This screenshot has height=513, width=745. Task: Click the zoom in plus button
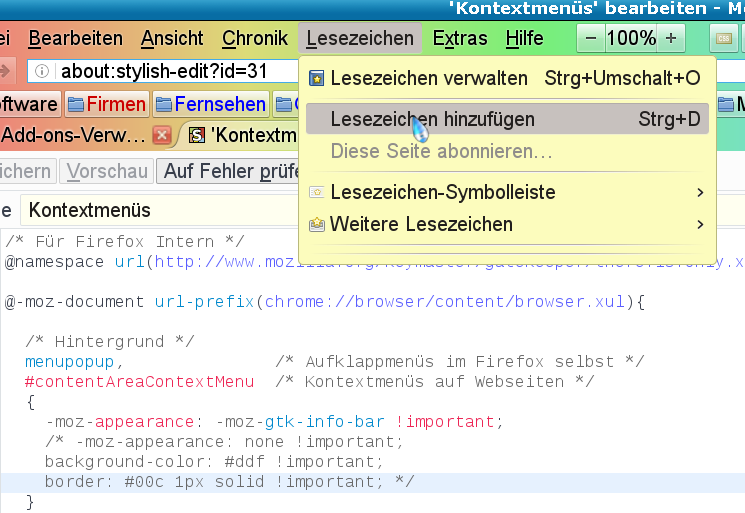[671, 39]
